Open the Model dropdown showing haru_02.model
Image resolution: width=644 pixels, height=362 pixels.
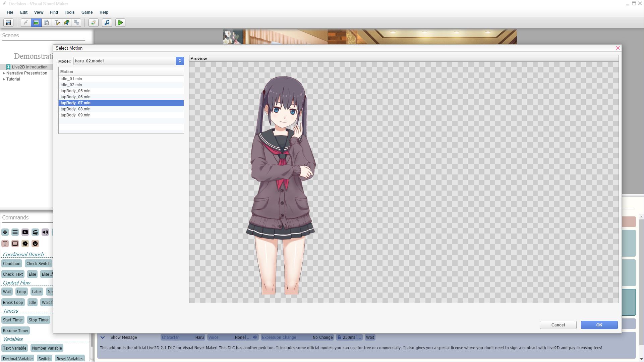click(x=180, y=61)
